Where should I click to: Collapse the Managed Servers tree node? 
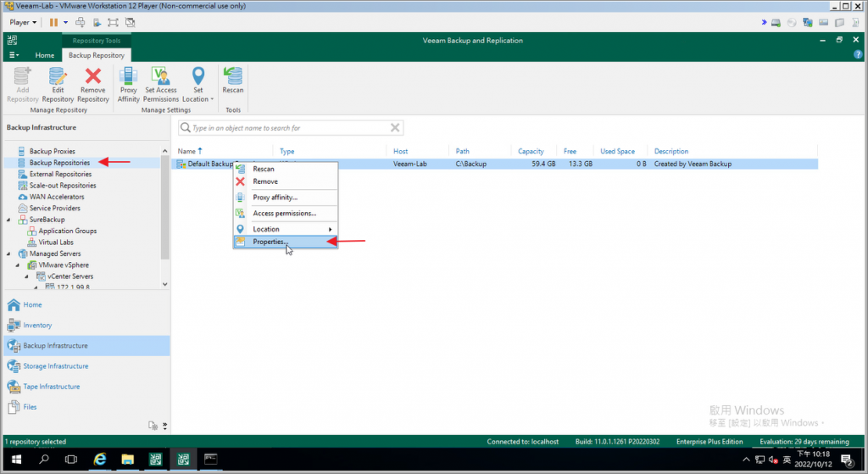coord(8,254)
